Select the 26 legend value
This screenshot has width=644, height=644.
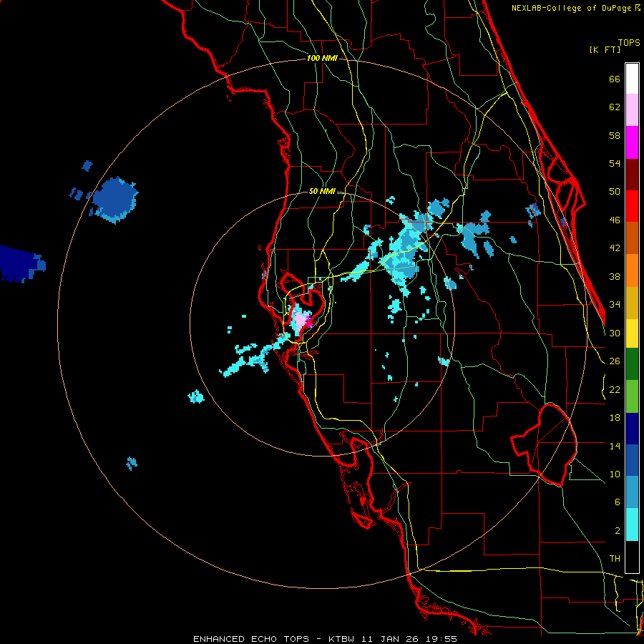[x=615, y=361]
